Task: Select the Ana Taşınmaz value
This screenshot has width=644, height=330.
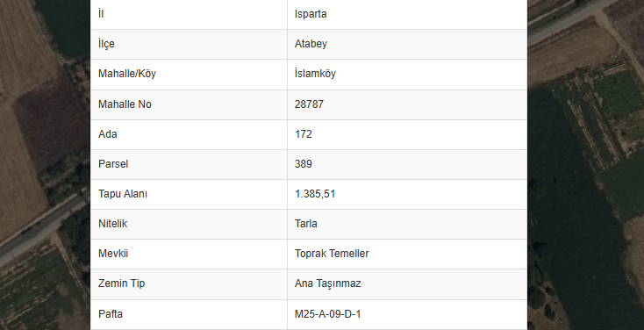Action: 327,283
